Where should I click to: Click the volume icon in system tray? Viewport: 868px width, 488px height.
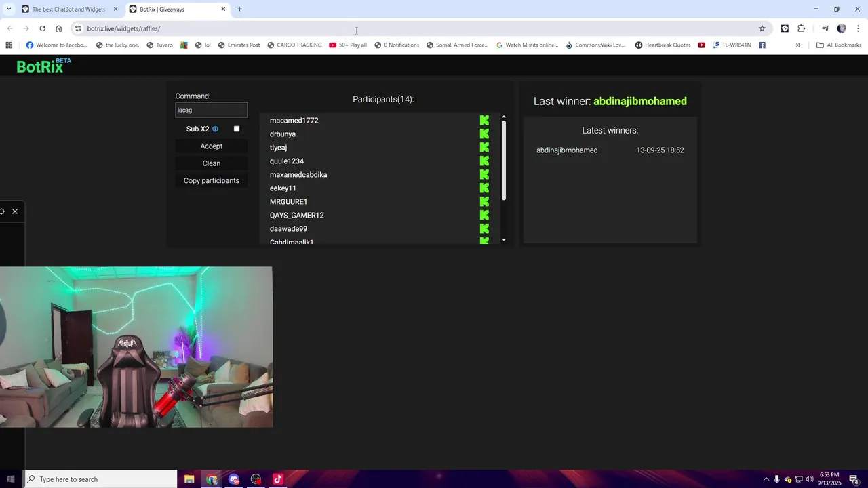[810, 479]
